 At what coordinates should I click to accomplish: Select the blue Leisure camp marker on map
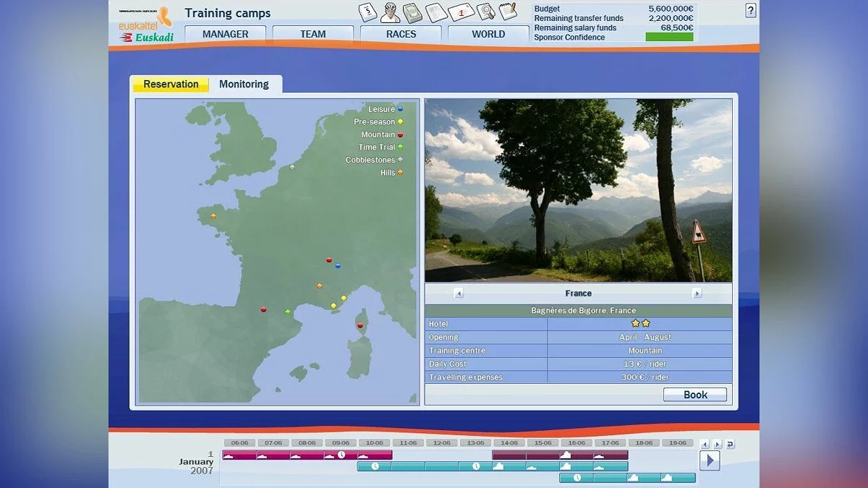coord(338,265)
